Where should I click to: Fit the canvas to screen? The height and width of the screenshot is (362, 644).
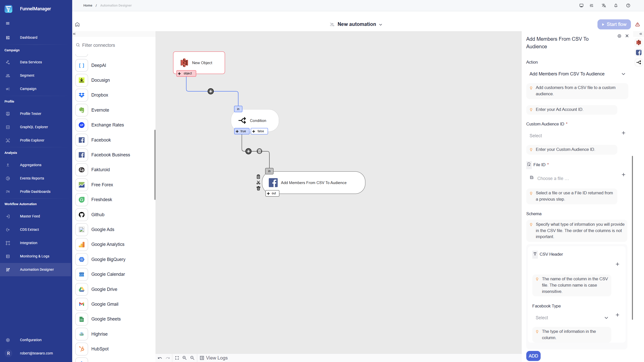coord(177,358)
